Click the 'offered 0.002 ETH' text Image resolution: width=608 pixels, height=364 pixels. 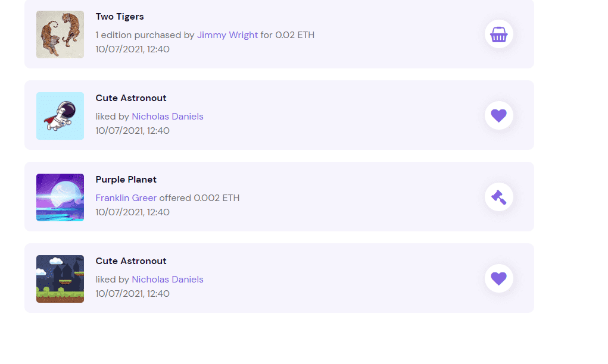tap(199, 198)
